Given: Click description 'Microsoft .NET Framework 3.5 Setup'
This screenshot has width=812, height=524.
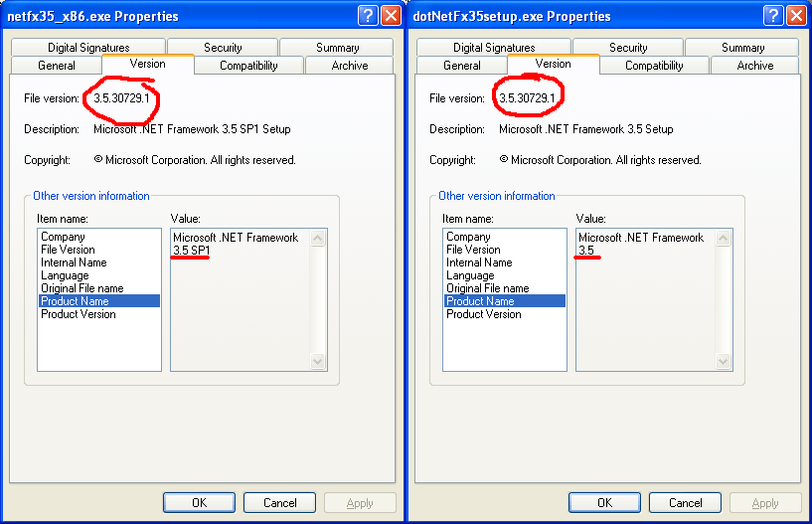Looking at the screenshot, I should click(x=586, y=129).
